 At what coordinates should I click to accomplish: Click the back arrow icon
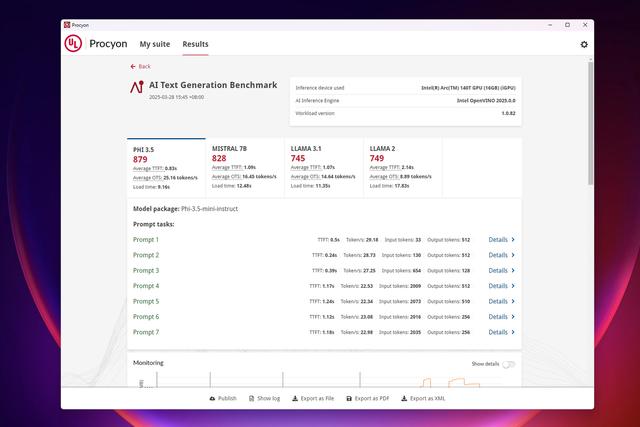pyautogui.click(x=133, y=66)
